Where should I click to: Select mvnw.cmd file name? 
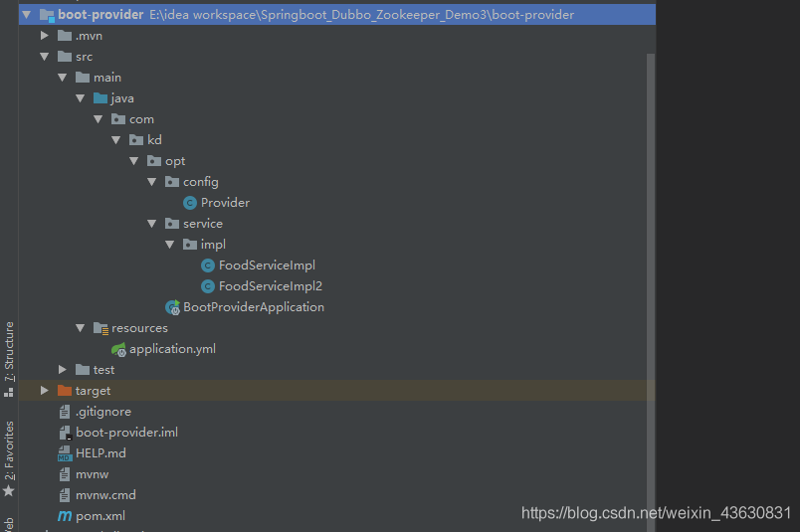(x=105, y=495)
